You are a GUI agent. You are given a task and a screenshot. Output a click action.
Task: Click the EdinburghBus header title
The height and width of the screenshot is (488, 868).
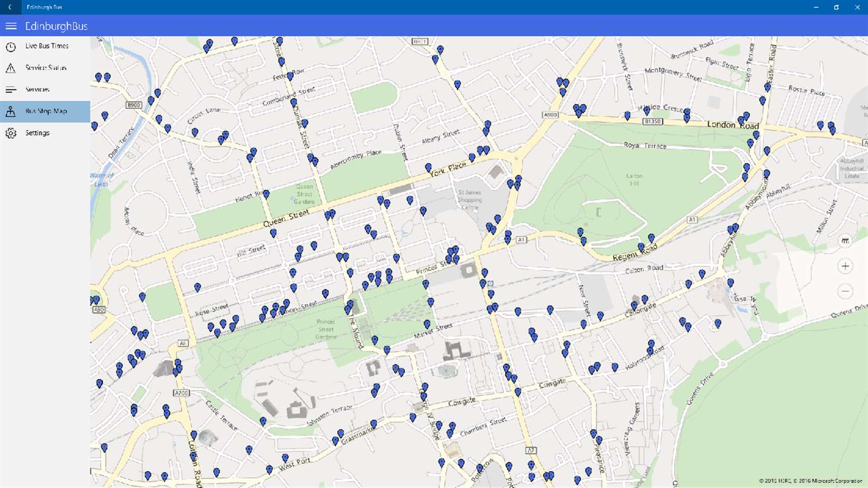[x=56, y=26]
